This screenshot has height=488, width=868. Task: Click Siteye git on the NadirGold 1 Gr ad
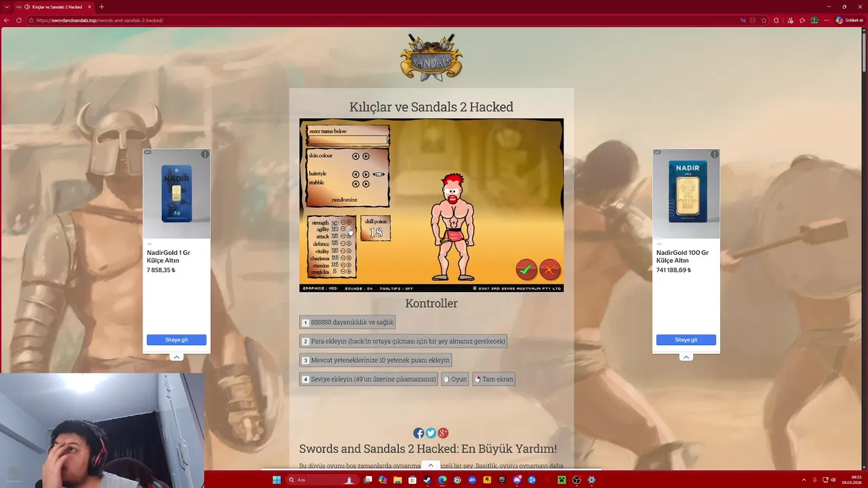point(176,340)
